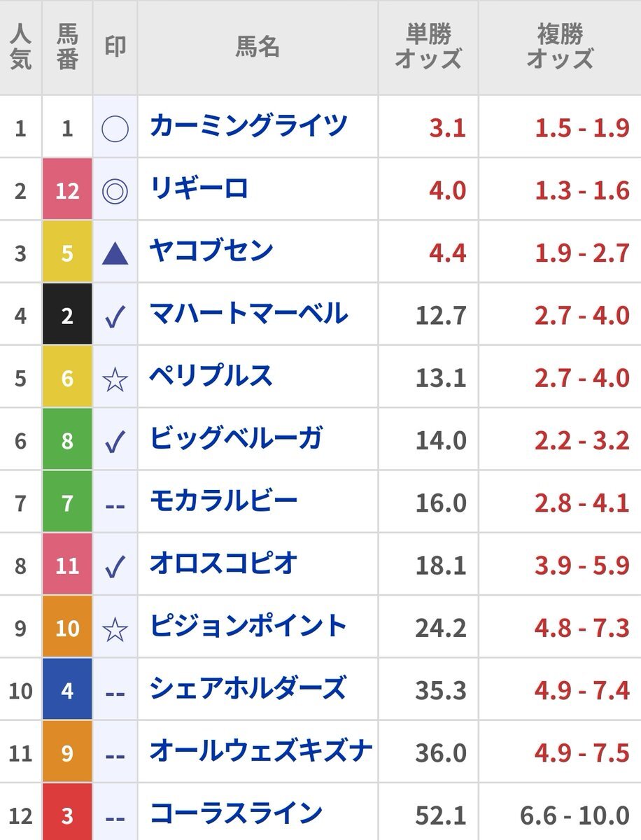Sort by the 人気 column header

tap(21, 48)
